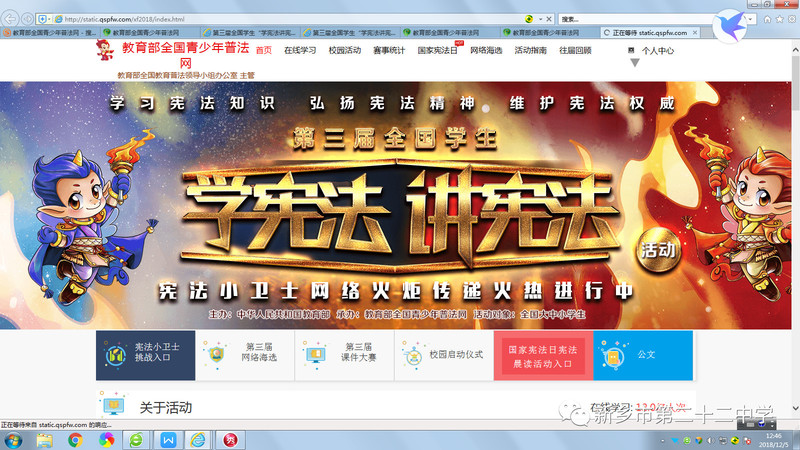Click the mascot logo next to site title
Image resolution: width=800 pixels, height=450 pixels.
point(106,50)
